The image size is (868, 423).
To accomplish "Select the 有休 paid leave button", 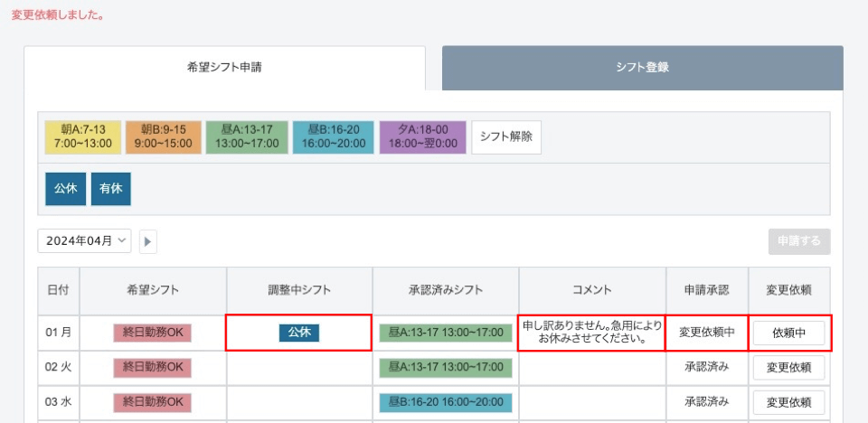I will click(x=110, y=189).
